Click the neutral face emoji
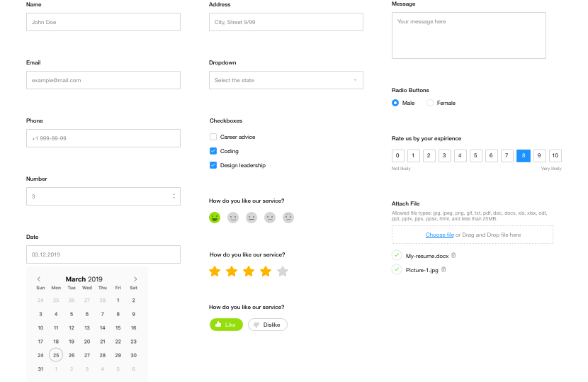Screen dimensions: 588x382 [x=251, y=218]
